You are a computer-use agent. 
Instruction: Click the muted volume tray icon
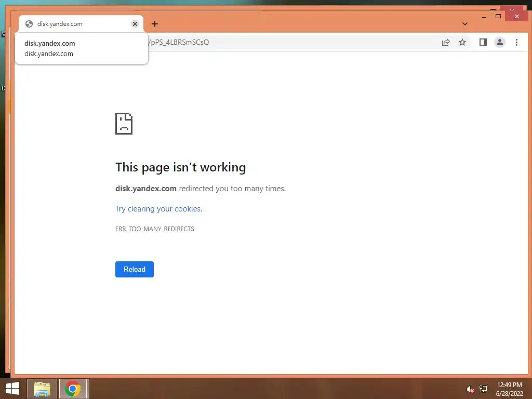click(x=470, y=389)
